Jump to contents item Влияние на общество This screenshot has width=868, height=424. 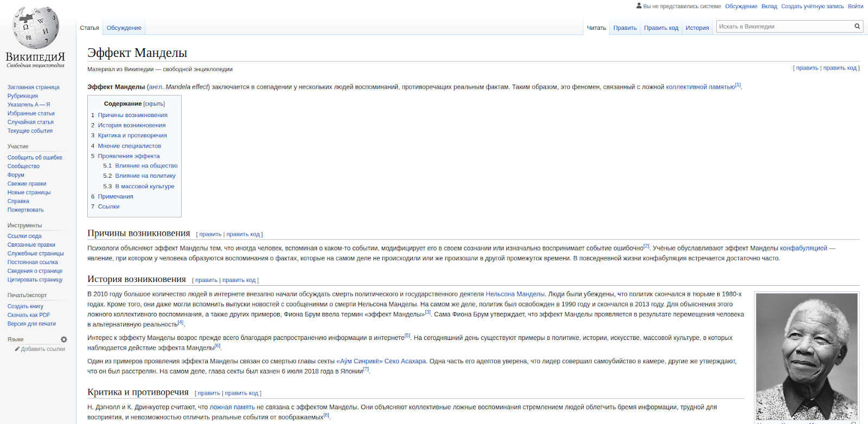[146, 166]
